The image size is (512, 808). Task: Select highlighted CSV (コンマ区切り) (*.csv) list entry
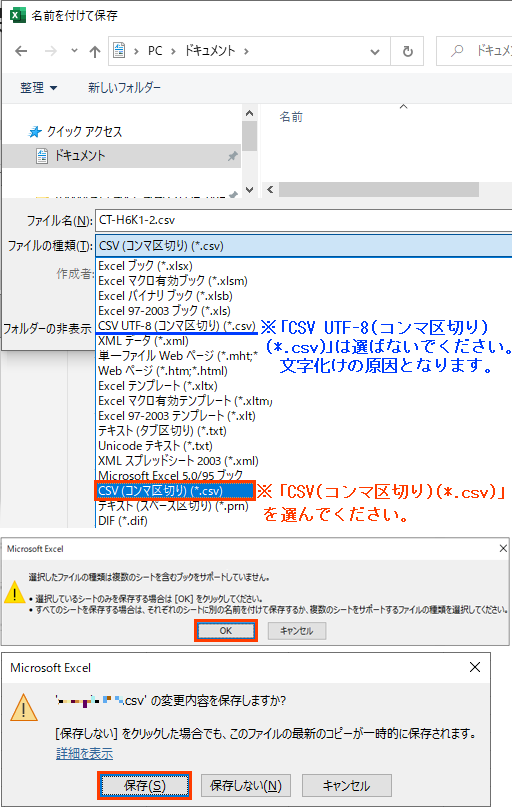[175, 491]
